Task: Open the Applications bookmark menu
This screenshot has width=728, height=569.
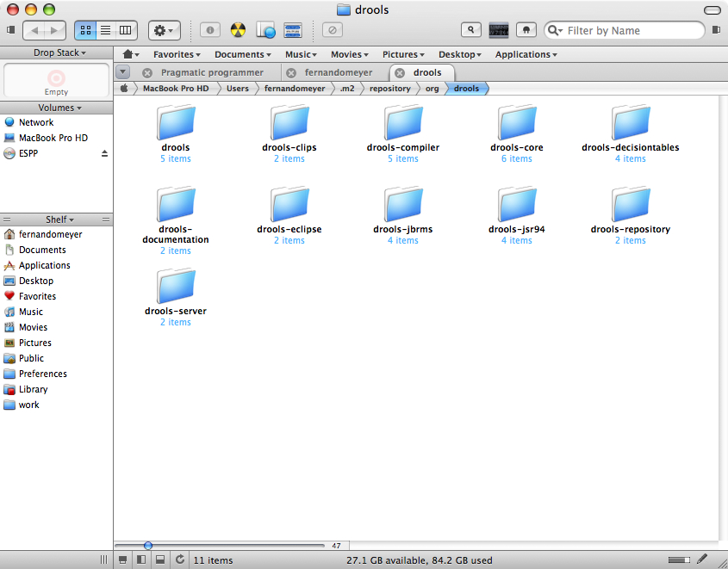Action: tap(526, 55)
